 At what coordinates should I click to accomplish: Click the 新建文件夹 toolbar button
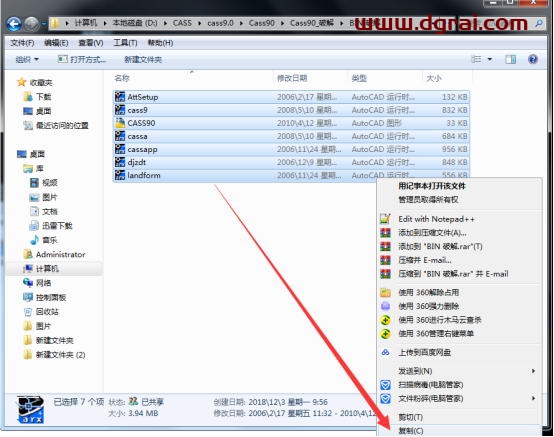coord(143,59)
